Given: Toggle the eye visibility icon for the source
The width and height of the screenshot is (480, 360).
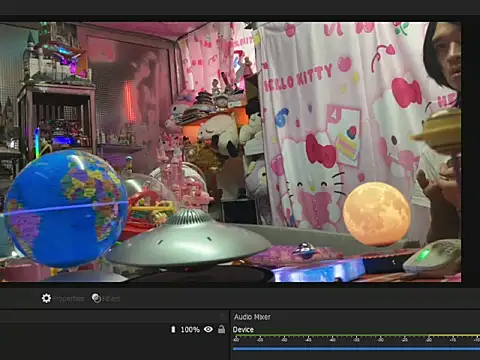Looking at the screenshot, I should [208, 329].
